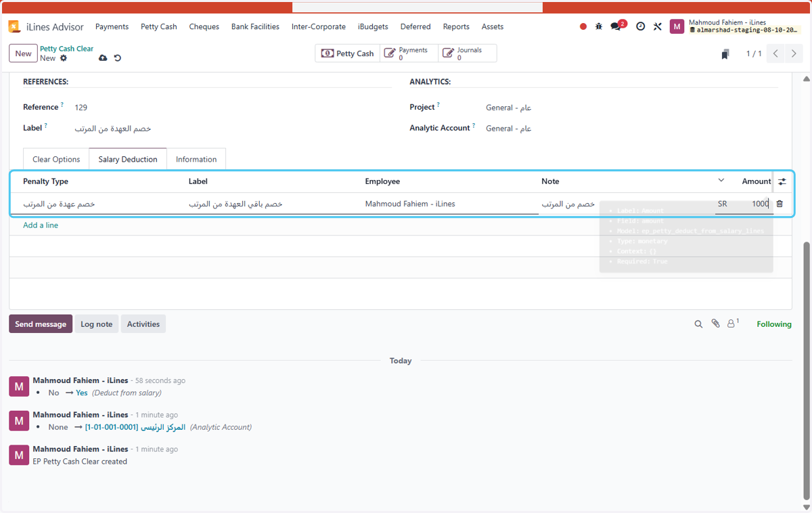This screenshot has width=812, height=513.
Task: Click the Add a line link
Action: pos(41,225)
